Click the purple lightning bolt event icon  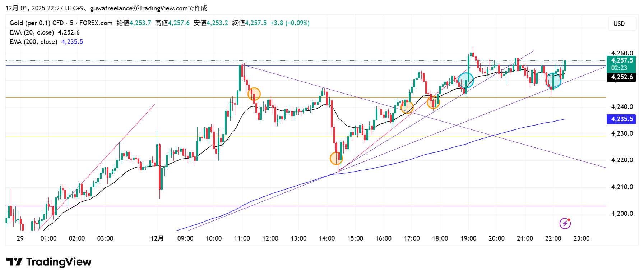565,223
